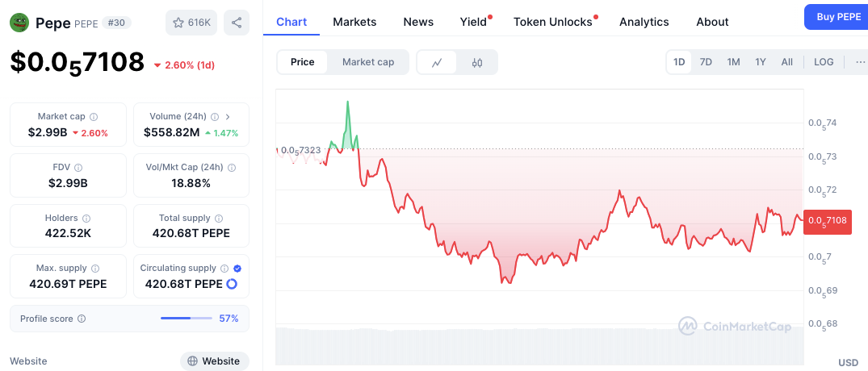The width and height of the screenshot is (868, 371).
Task: Click the Pepe coin logo image
Action: 19,23
